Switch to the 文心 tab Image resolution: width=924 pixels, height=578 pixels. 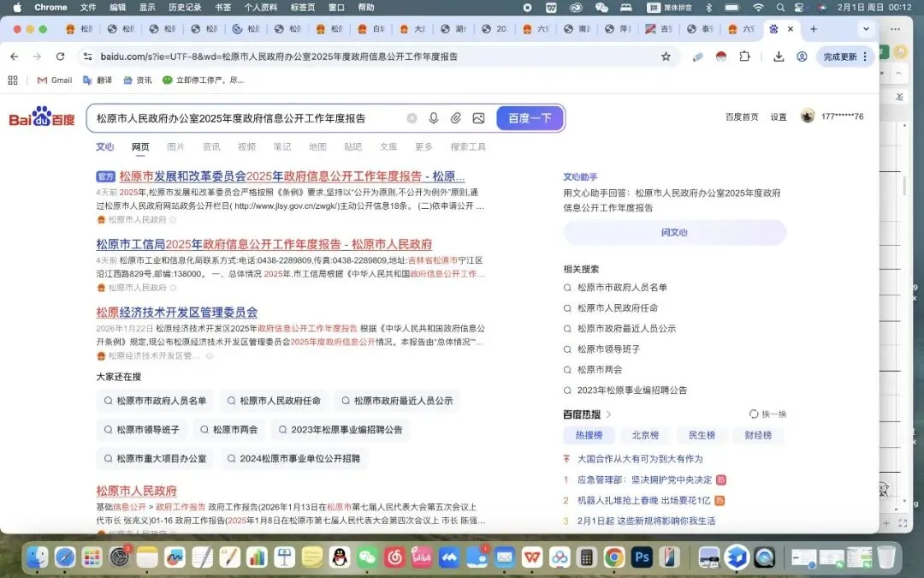105,147
